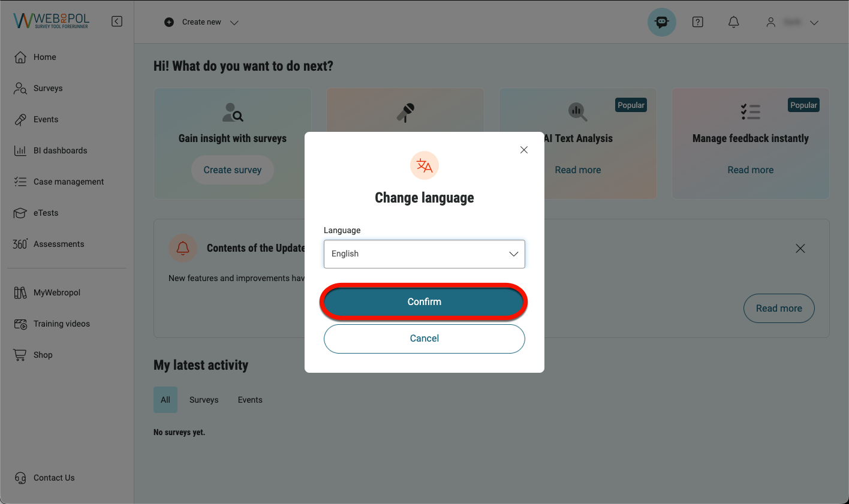849x504 pixels.
Task: Collapse the sidebar with the arrow icon
Action: [x=117, y=22]
